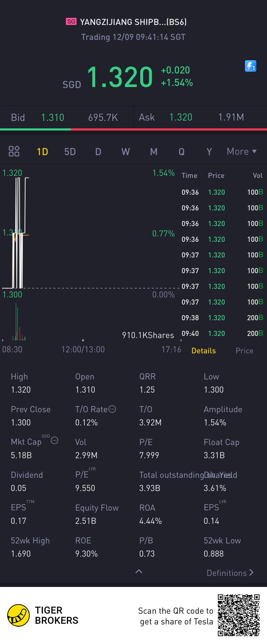This screenshot has width=267, height=644.
Task: Switch tick panel to Price view
Action: [244, 351]
